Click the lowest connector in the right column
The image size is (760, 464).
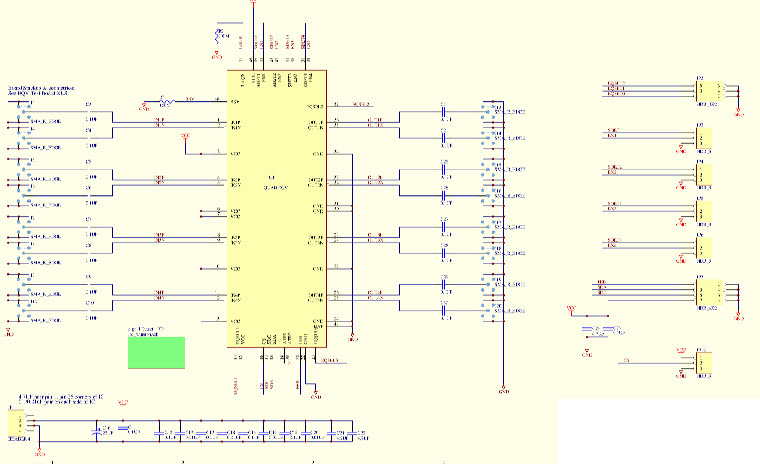point(704,365)
